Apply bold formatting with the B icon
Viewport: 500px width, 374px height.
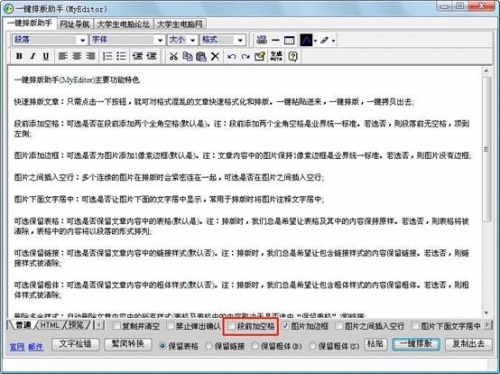(19, 56)
